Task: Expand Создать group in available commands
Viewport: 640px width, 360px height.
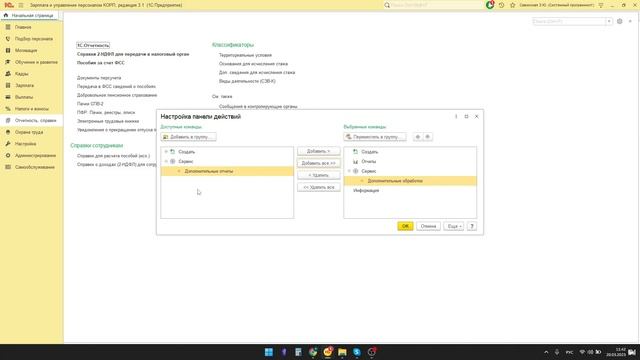Action: click(x=166, y=152)
